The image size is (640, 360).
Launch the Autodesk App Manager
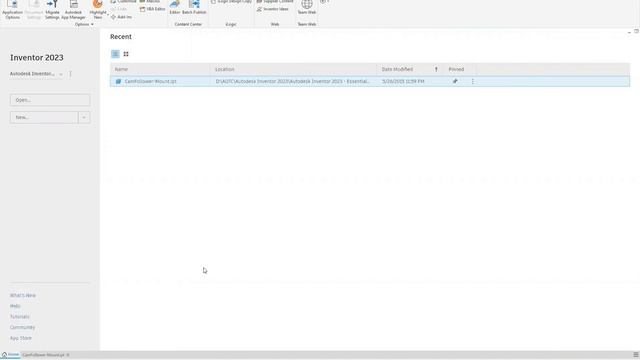[x=73, y=10]
